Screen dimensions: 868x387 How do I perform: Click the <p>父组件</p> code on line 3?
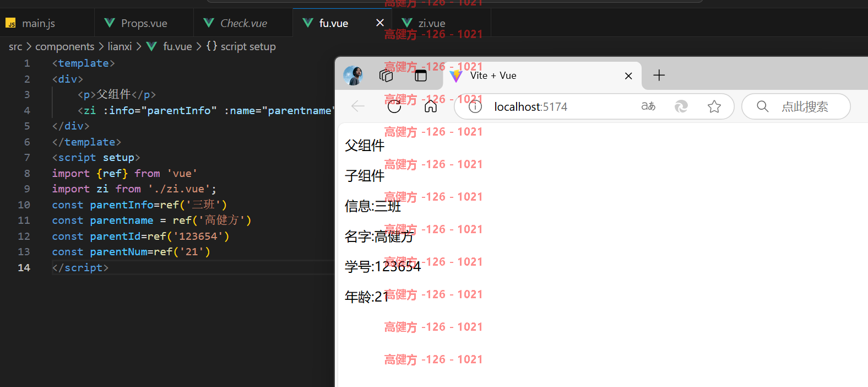tap(117, 94)
